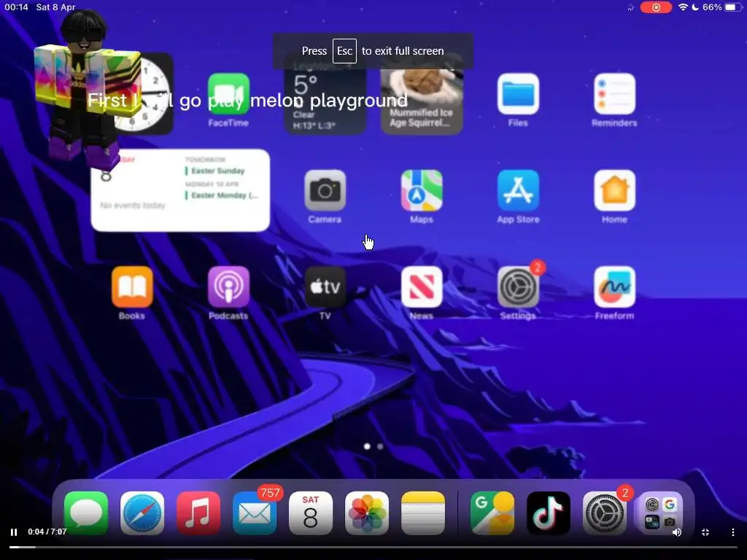Image resolution: width=747 pixels, height=560 pixels.
Task: Switch to the second home screen page dot
Action: coord(380,447)
